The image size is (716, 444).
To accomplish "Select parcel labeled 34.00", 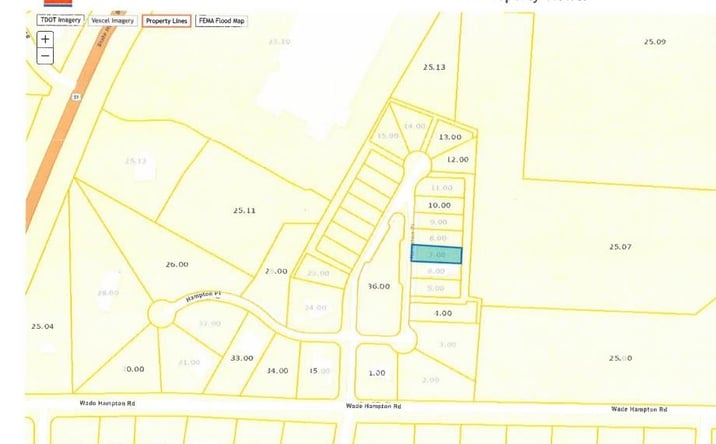I will 277,371.
